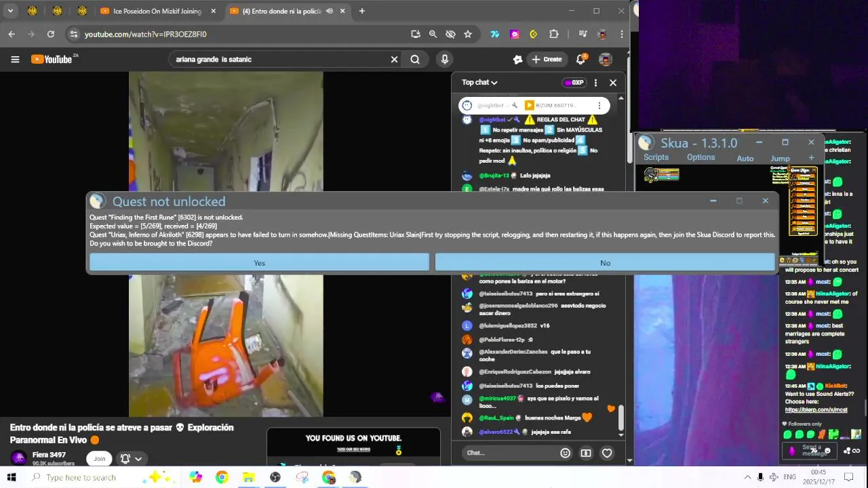The width and height of the screenshot is (868, 488).
Task: Click the Skua Auto menu
Action: (745, 159)
